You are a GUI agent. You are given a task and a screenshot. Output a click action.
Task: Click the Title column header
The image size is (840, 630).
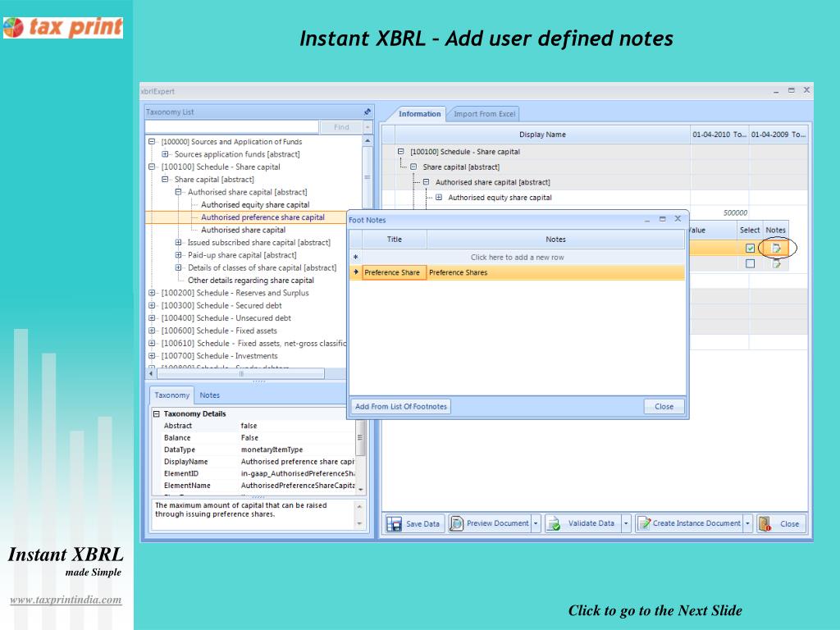pyautogui.click(x=395, y=240)
